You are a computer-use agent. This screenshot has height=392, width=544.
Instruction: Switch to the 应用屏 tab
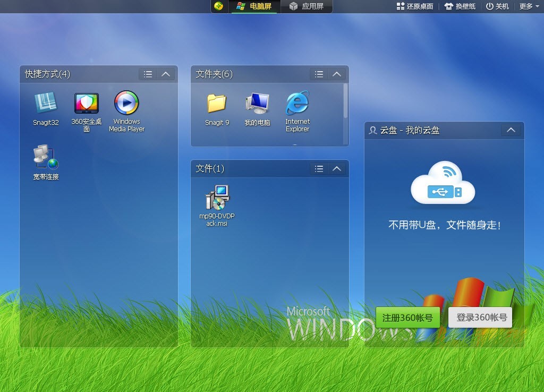click(307, 6)
